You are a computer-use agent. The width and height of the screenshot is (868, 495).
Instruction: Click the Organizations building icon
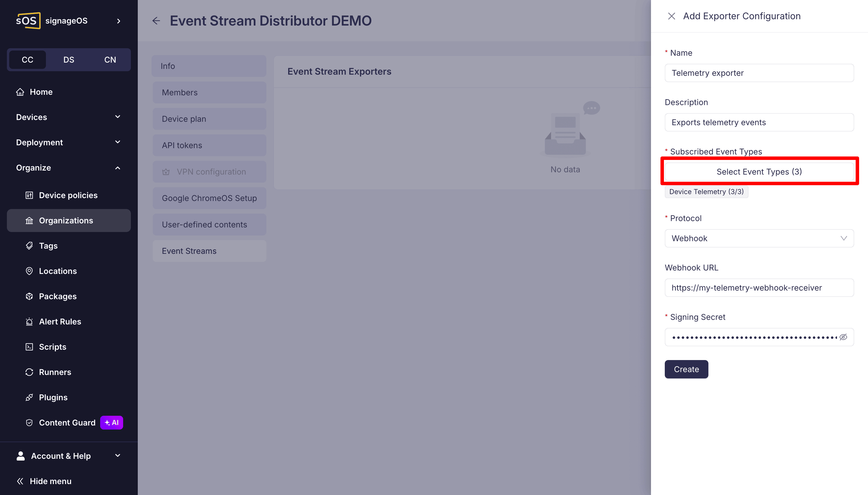[29, 221]
